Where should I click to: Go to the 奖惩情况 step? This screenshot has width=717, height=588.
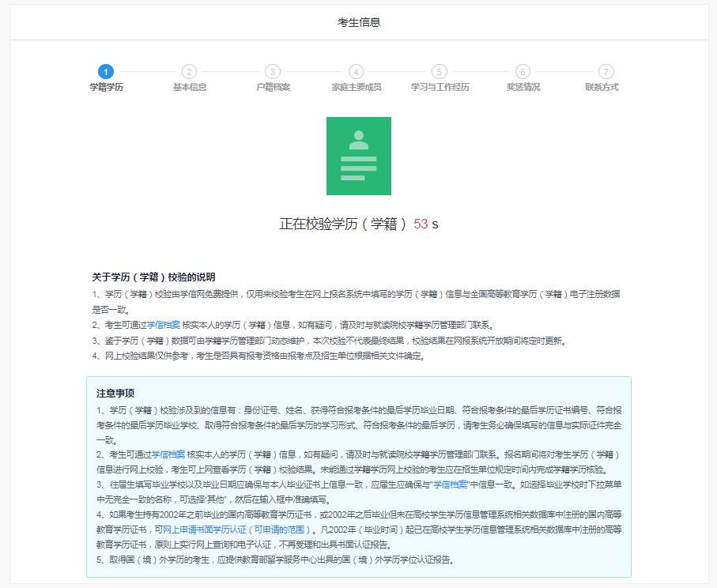coord(523,87)
